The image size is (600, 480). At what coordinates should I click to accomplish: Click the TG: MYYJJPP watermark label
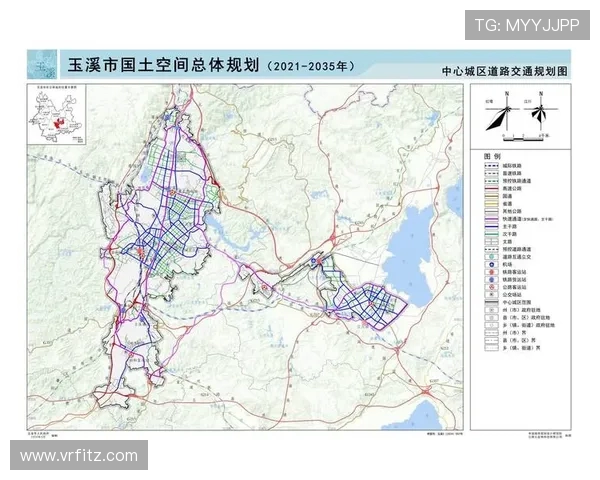(526, 24)
